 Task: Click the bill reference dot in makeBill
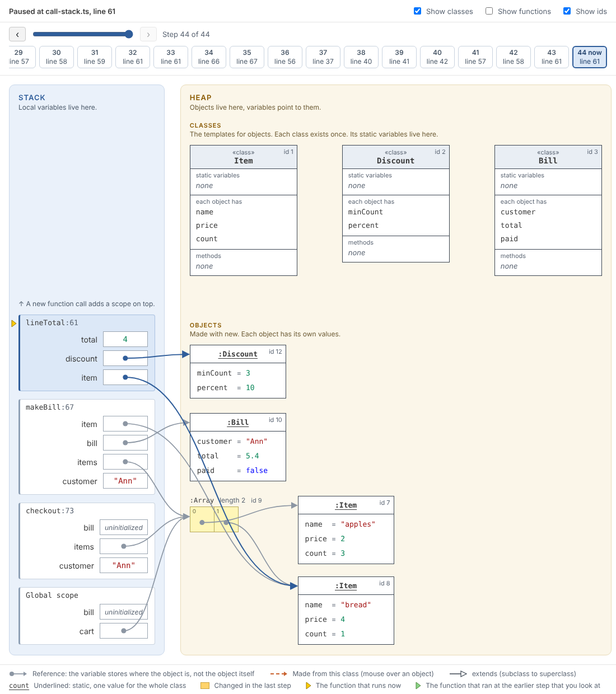tap(125, 443)
